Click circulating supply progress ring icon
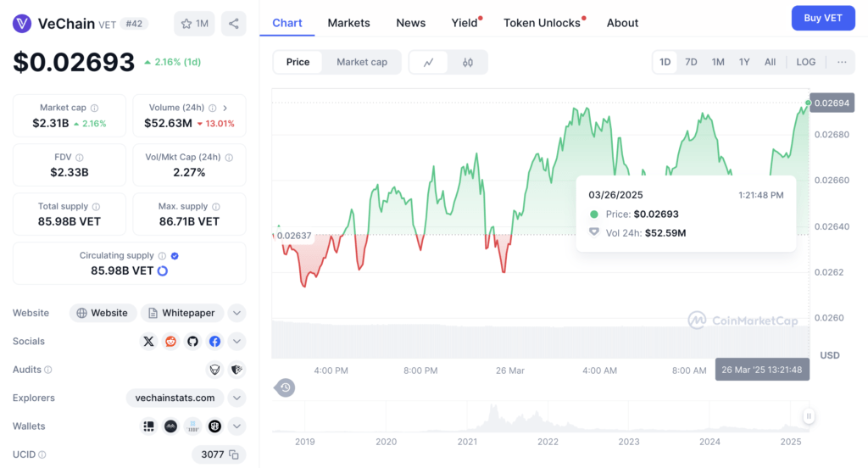868x468 pixels. pyautogui.click(x=163, y=270)
